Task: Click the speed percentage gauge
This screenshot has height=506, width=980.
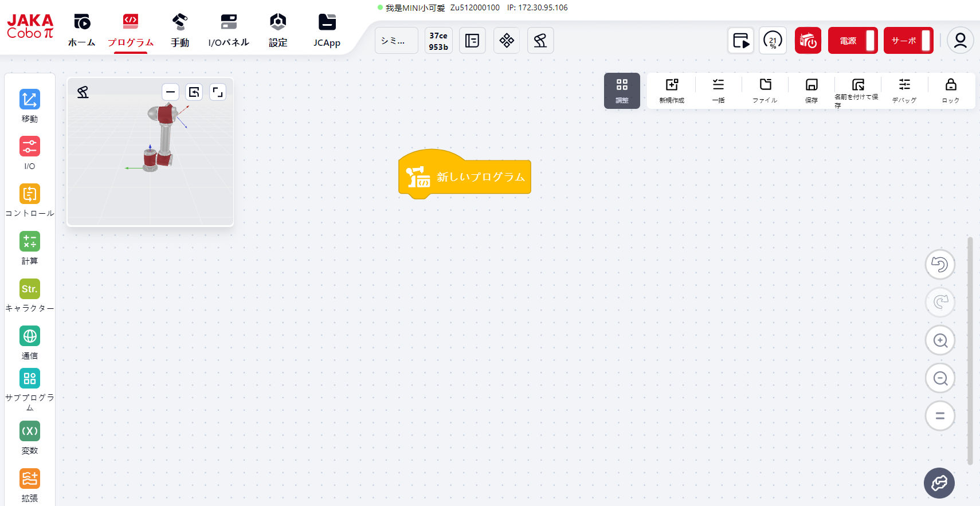Action: coord(773,41)
